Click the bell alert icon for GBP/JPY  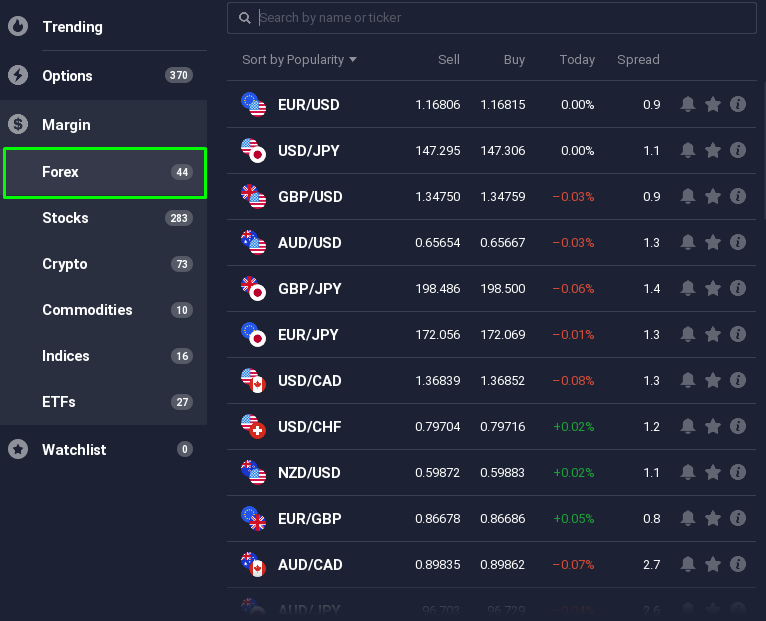coord(688,288)
